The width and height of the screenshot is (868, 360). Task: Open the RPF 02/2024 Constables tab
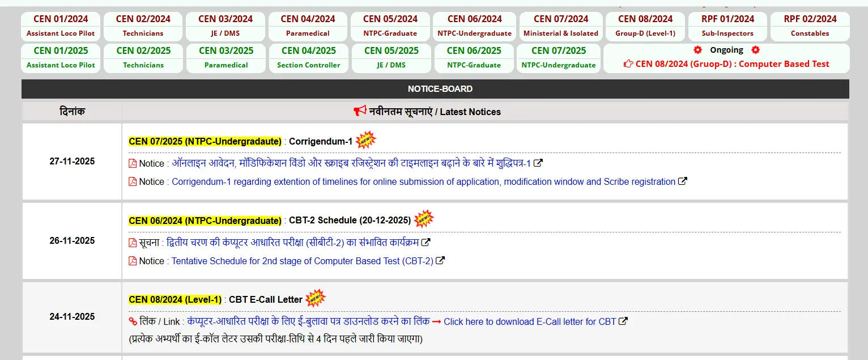pyautogui.click(x=810, y=26)
